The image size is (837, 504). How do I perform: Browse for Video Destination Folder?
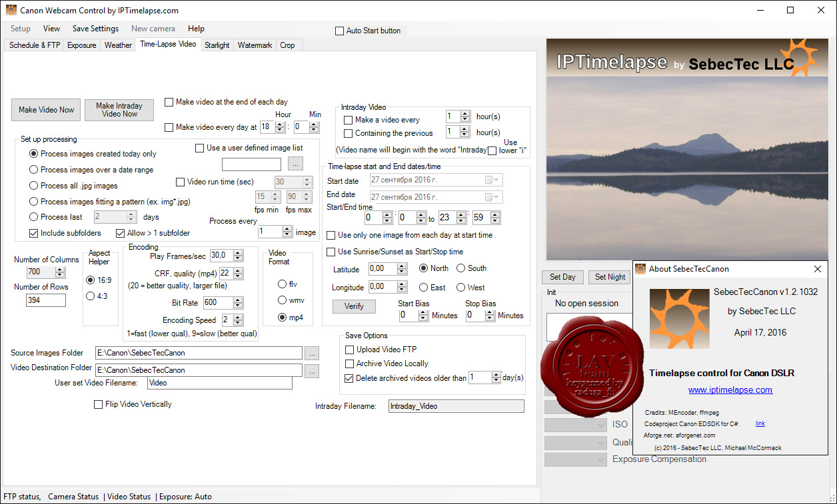coord(311,371)
